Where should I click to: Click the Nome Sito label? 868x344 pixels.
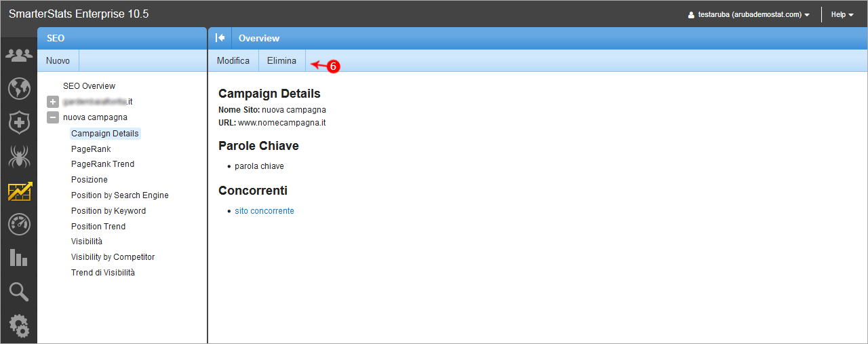point(239,110)
